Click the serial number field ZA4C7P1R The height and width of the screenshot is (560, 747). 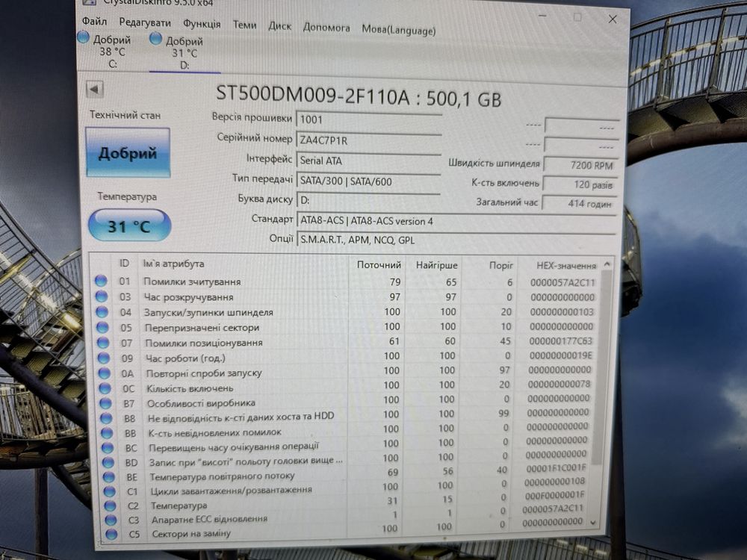(368, 140)
